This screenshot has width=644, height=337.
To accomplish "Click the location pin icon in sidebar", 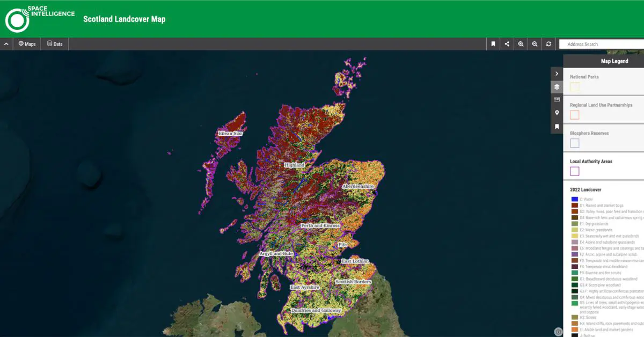I will click(x=557, y=113).
